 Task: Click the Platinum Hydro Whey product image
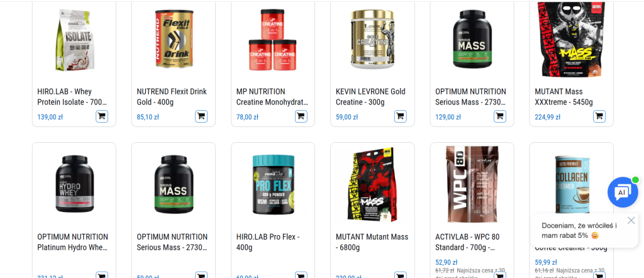point(74,184)
